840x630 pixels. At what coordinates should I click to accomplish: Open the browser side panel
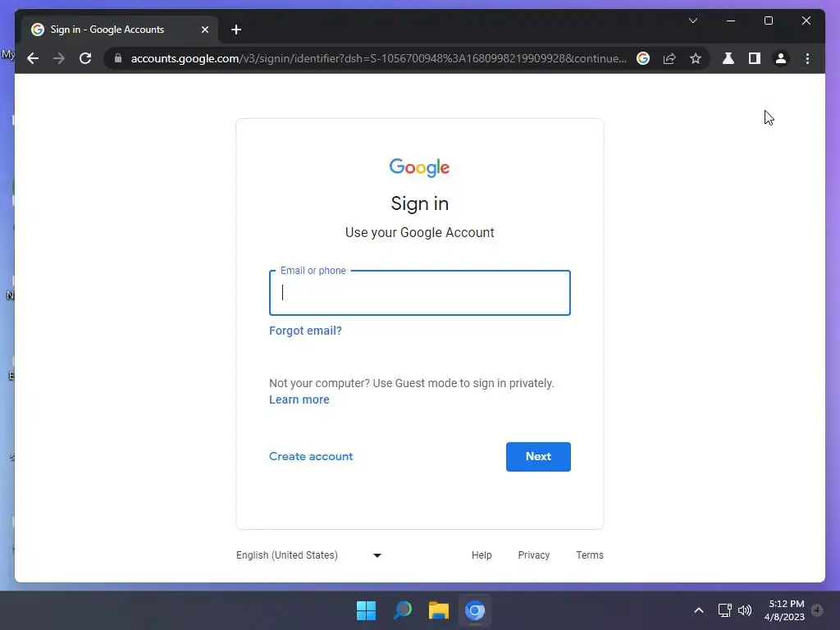coord(755,58)
